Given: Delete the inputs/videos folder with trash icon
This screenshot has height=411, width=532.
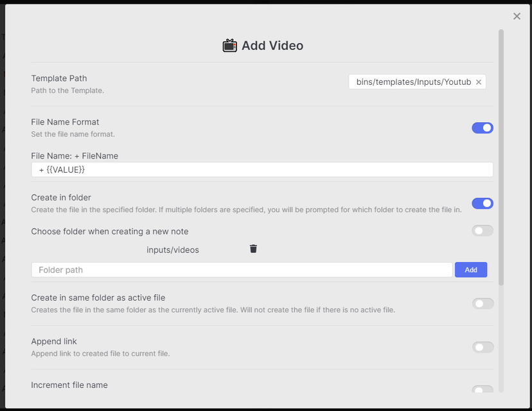Looking at the screenshot, I should coord(253,249).
